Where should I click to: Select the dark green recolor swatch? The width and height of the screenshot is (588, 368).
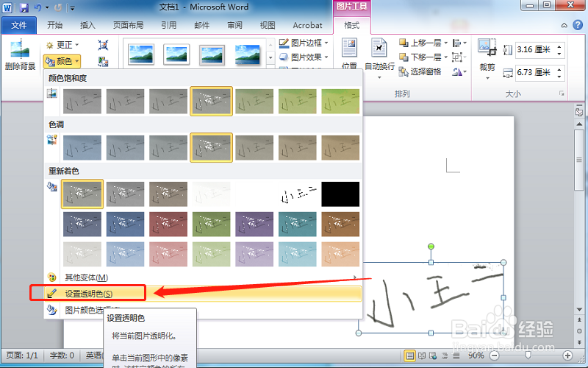212,224
